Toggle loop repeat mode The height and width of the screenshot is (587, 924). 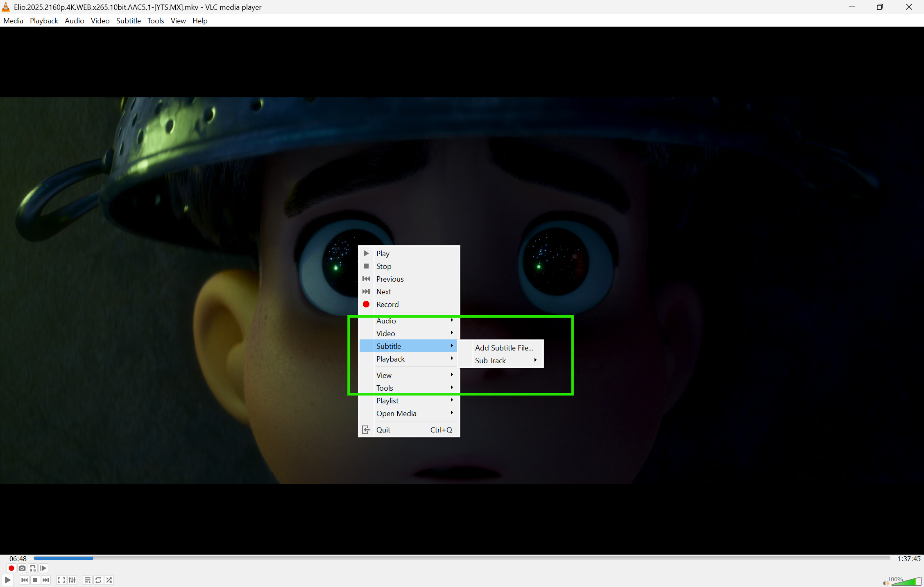[98, 580]
